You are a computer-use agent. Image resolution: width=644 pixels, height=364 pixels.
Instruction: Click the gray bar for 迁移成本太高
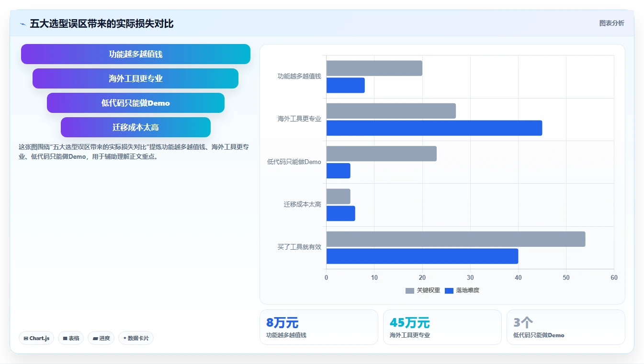(339, 197)
